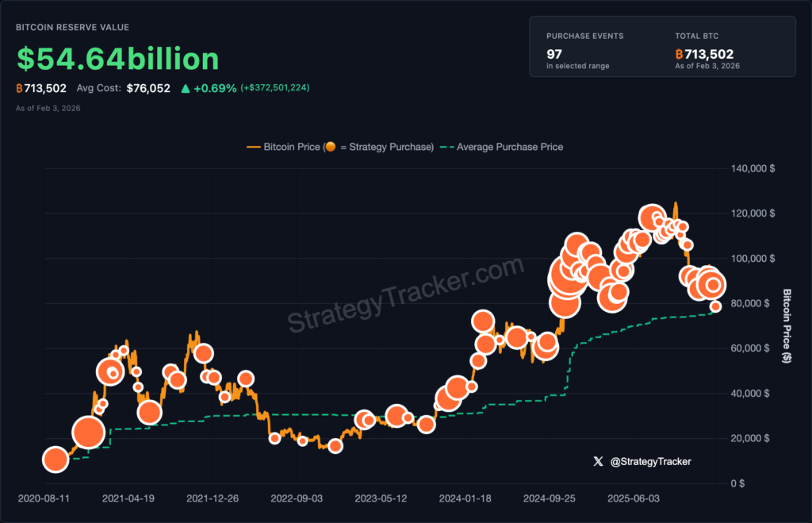
Task: Click the X logo beside @StrategyTracker
Action: click(598, 461)
